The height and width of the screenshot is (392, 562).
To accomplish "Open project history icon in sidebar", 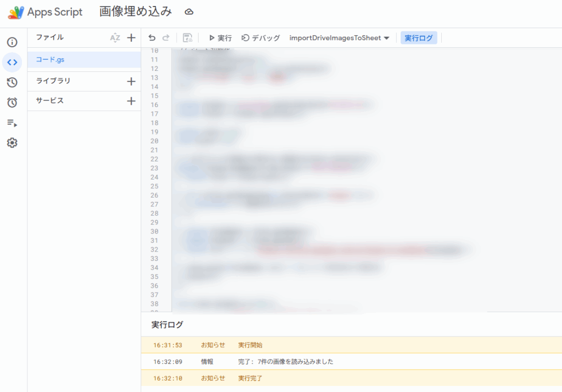I will 12,82.
